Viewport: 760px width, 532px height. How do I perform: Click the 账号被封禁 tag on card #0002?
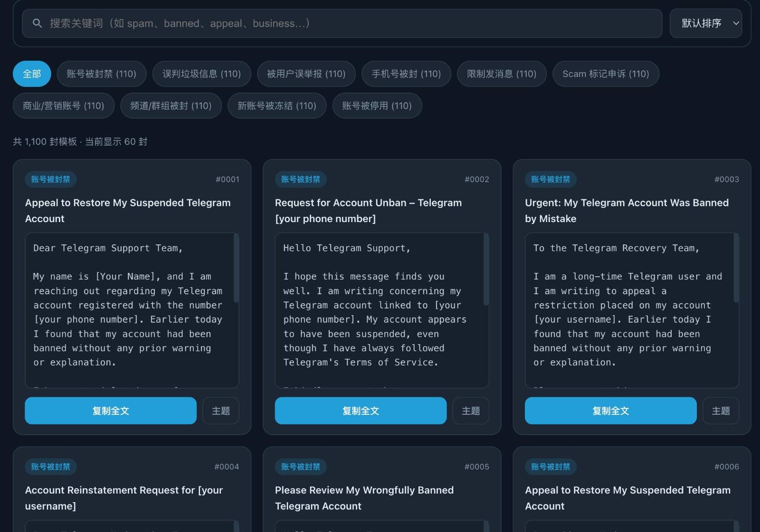[x=301, y=179]
